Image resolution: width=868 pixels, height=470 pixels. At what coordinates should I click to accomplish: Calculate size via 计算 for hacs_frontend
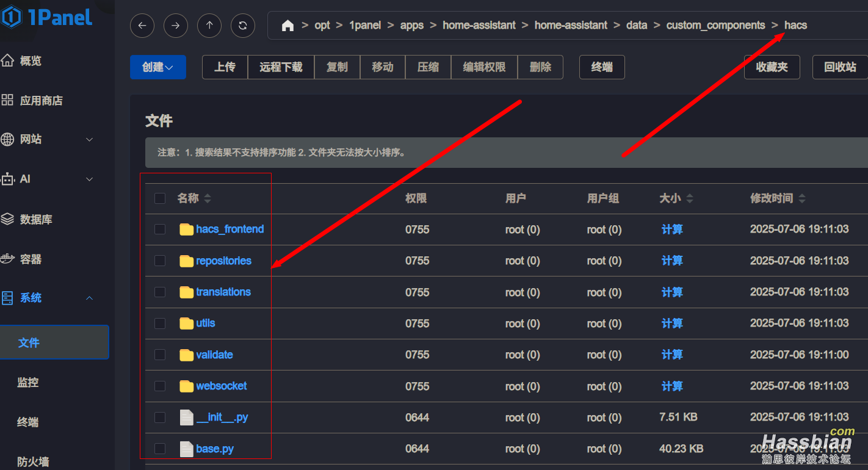coord(672,230)
